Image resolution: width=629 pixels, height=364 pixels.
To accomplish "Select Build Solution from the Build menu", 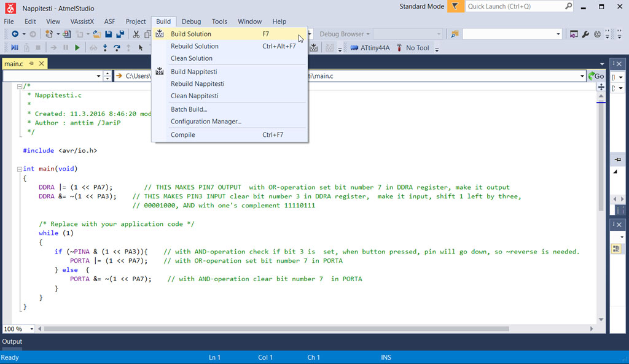I will click(230, 34).
